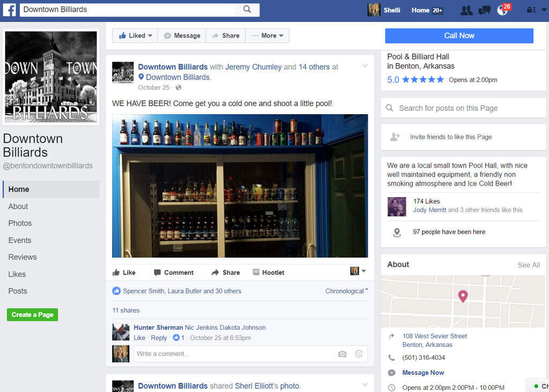Like Hunter Sherman's comment
Screen dimensions: 549x392
(x=139, y=338)
